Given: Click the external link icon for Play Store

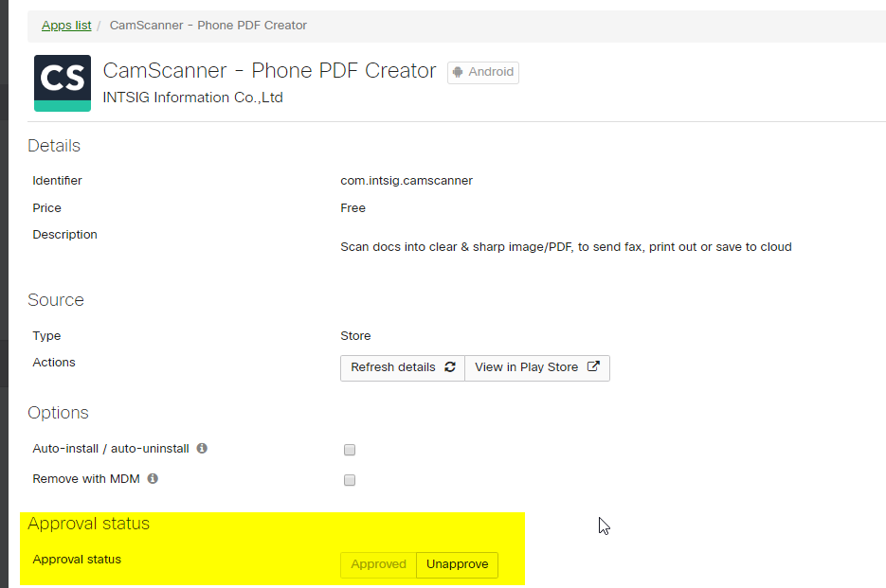Looking at the screenshot, I should 593,367.
